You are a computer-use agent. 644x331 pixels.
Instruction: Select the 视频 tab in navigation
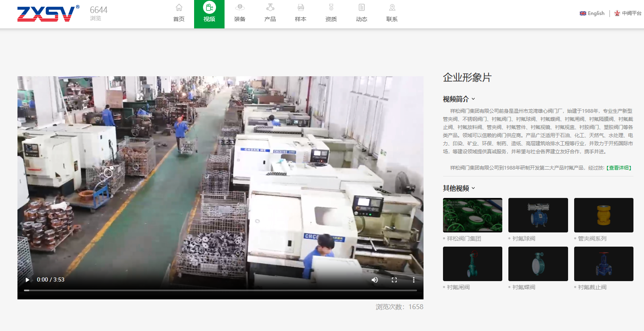point(209,14)
